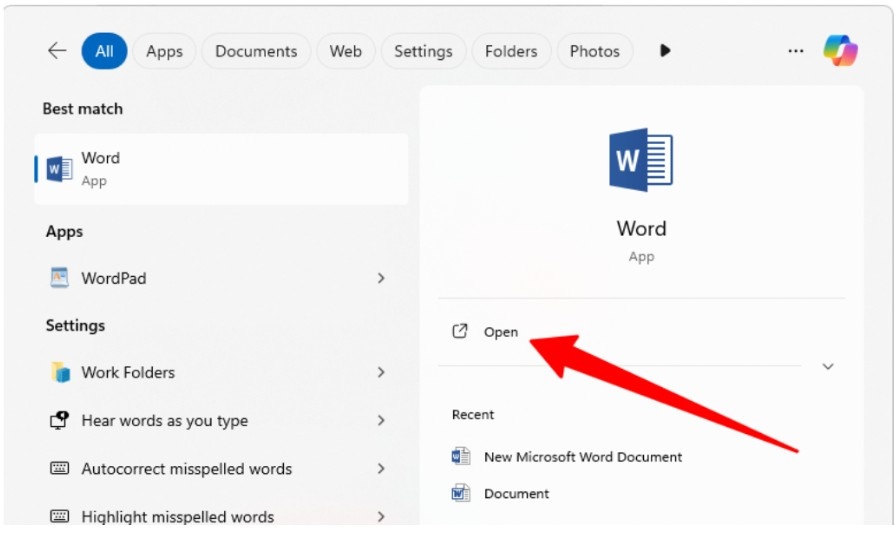
Task: Click the Highlight misspelled words keyboard icon
Action: (59, 516)
